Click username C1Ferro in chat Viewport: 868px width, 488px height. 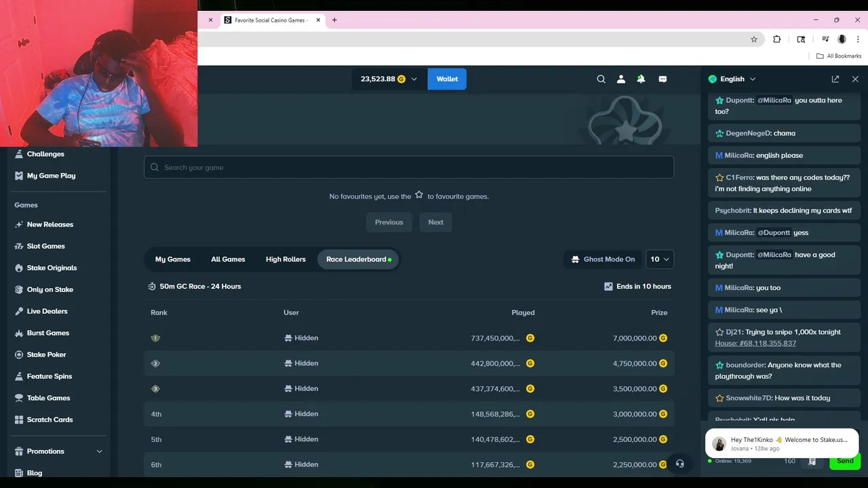[739, 178]
